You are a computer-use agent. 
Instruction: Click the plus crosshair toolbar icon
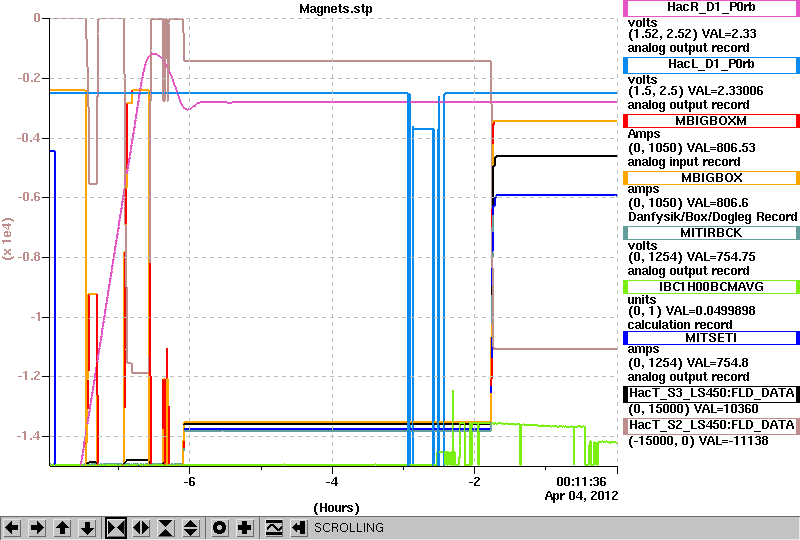245,528
